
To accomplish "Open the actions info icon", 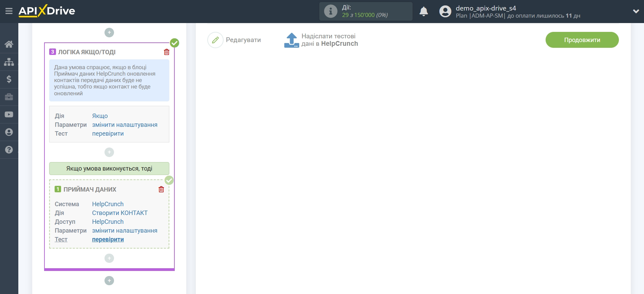I will pos(330,11).
